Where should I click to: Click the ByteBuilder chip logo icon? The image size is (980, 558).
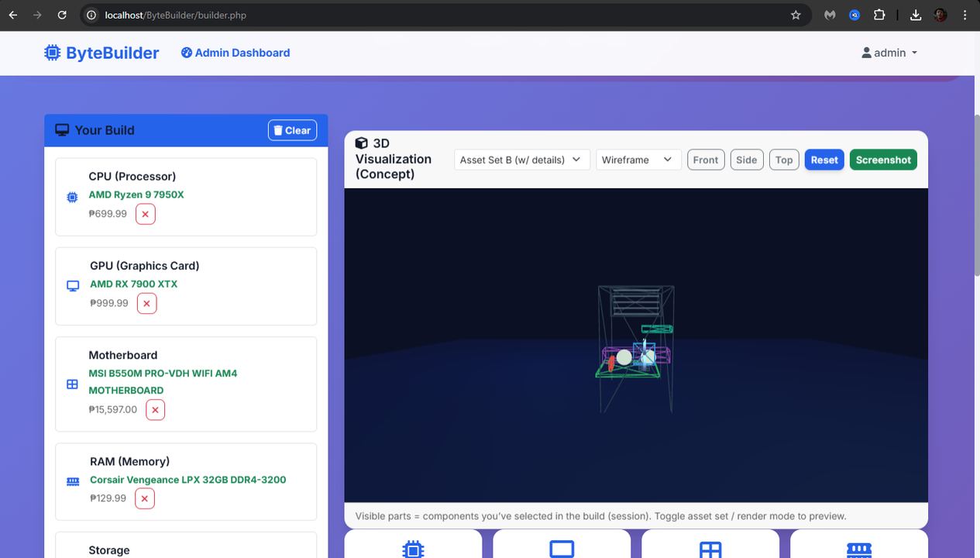pos(52,53)
